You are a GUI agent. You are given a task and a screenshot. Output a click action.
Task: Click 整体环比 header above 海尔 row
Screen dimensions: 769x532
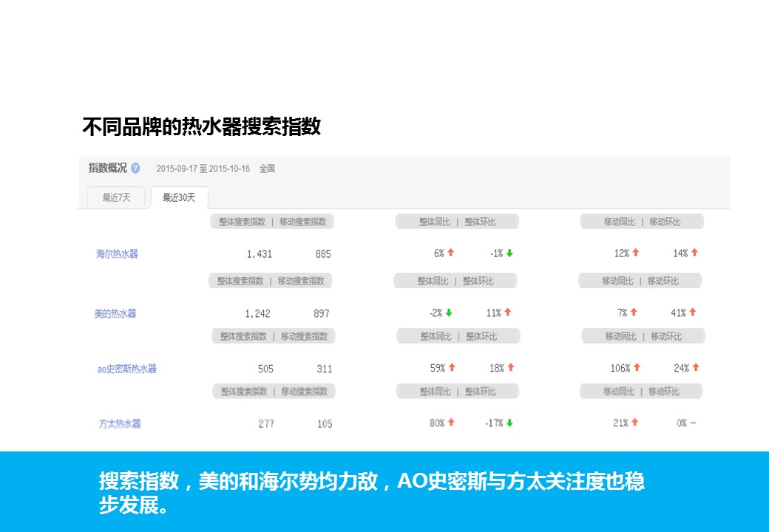point(480,222)
